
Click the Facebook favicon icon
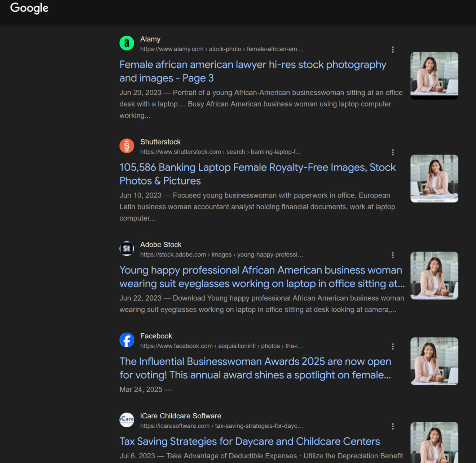pos(127,340)
